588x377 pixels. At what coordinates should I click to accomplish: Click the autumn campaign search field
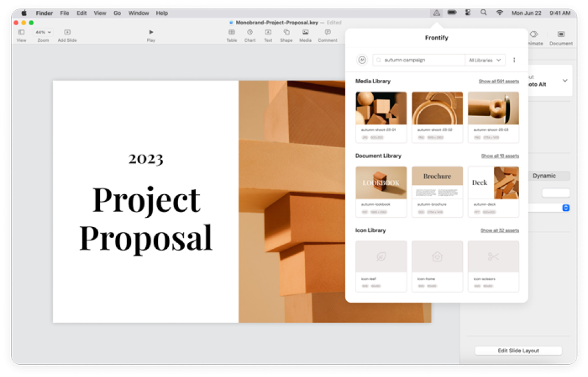point(422,60)
